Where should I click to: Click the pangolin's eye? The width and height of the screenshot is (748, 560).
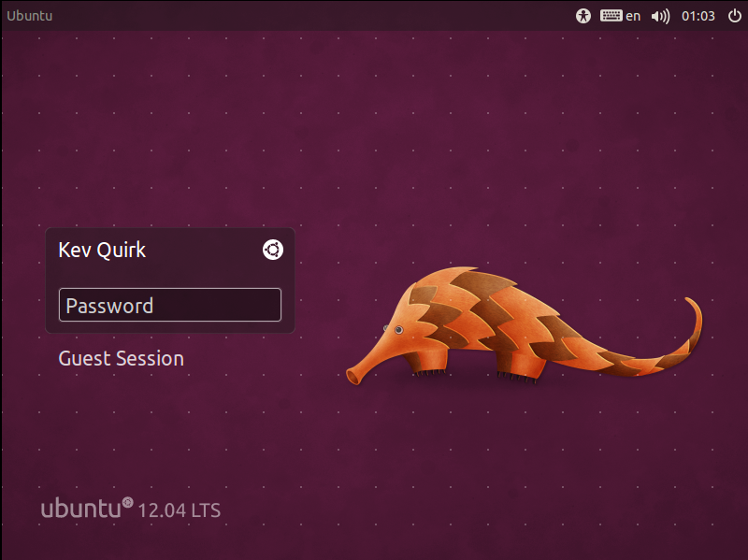(x=399, y=329)
